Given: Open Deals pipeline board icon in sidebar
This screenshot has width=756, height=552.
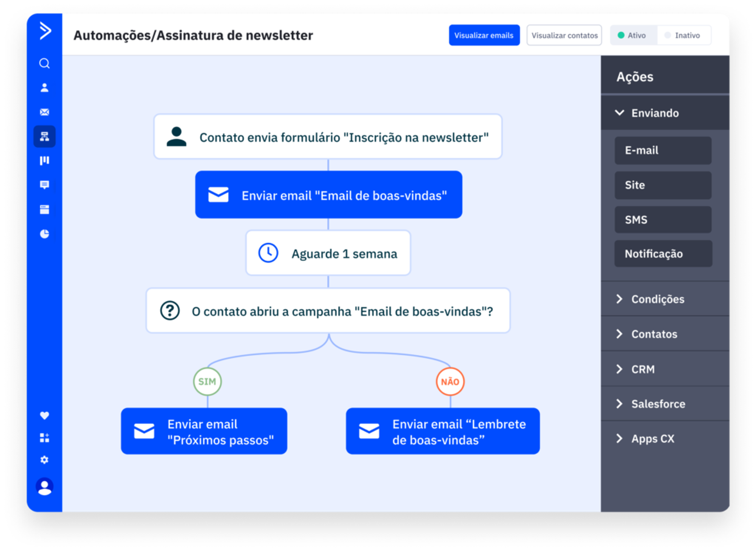Looking at the screenshot, I should click(x=44, y=161).
